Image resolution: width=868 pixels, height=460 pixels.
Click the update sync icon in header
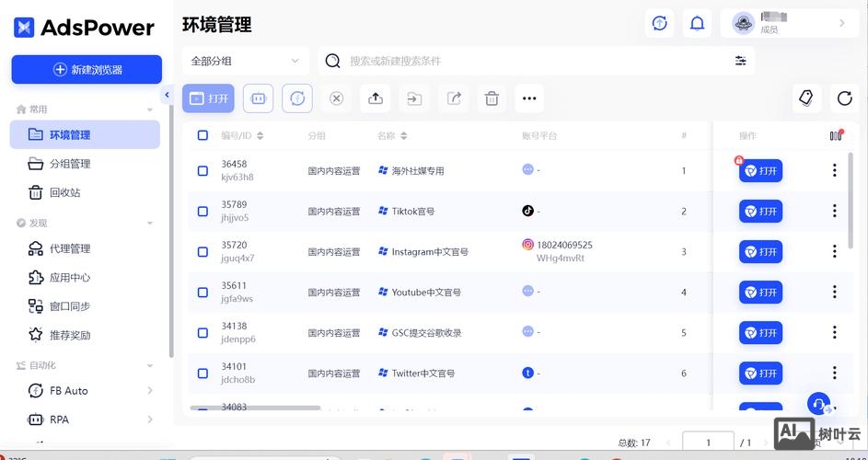pyautogui.click(x=659, y=23)
